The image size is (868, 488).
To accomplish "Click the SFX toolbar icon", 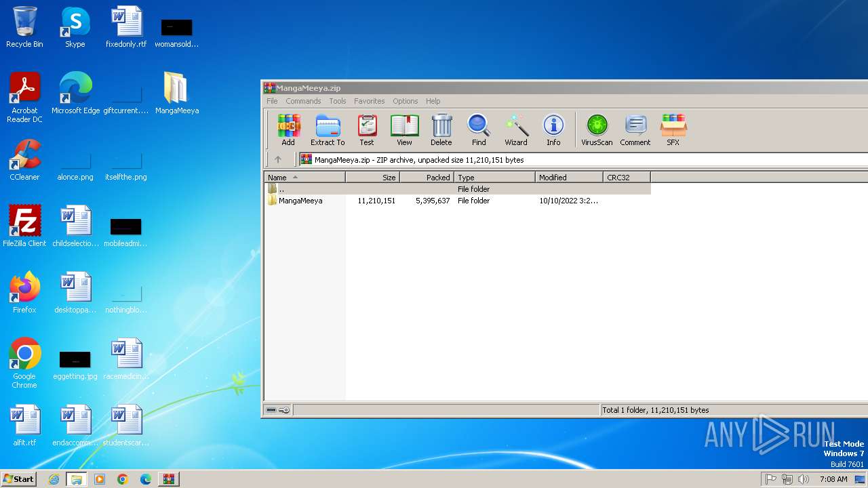I will pyautogui.click(x=673, y=129).
